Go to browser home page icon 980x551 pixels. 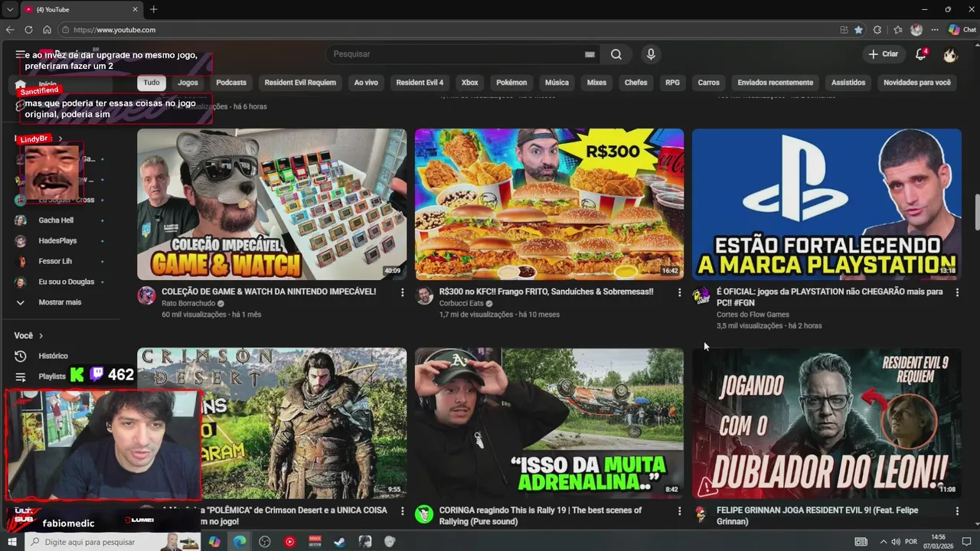click(x=47, y=30)
